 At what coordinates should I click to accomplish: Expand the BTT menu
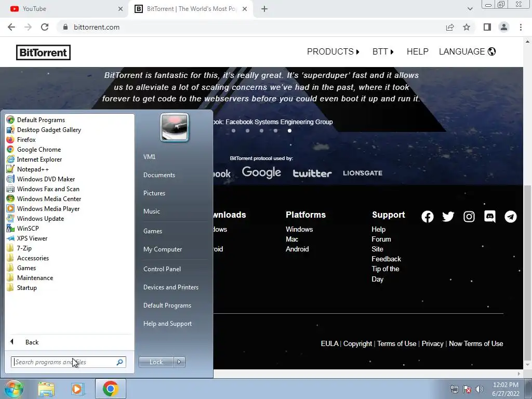coord(383,51)
